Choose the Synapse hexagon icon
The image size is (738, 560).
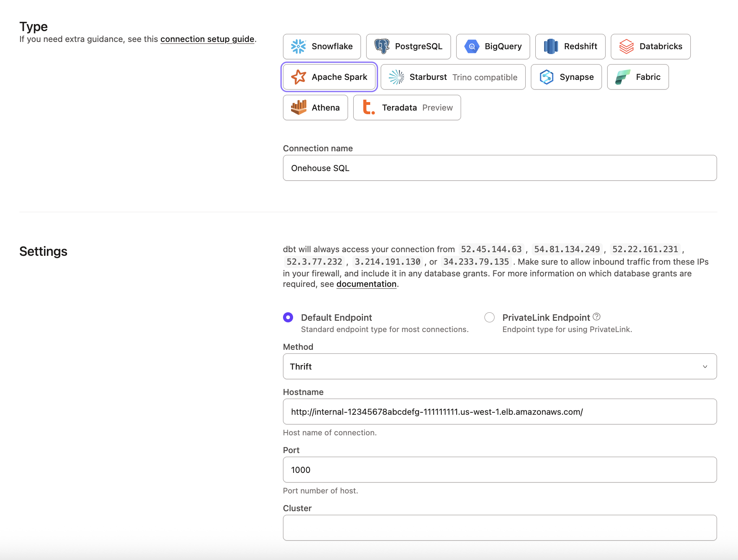[546, 77]
